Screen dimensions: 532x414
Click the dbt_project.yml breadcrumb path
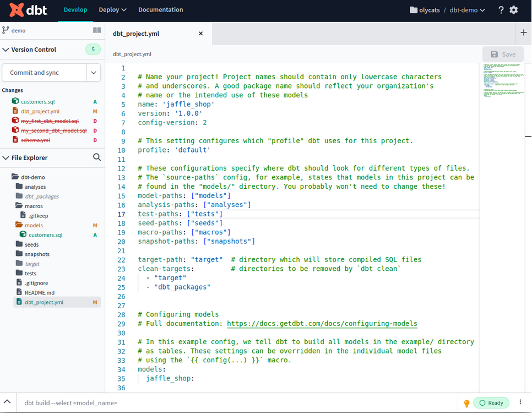pos(132,55)
